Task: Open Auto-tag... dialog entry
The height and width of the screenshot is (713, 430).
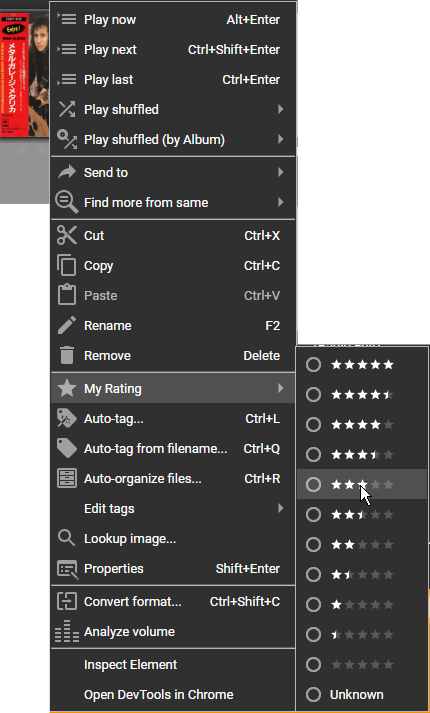Action: pyautogui.click(x=173, y=418)
